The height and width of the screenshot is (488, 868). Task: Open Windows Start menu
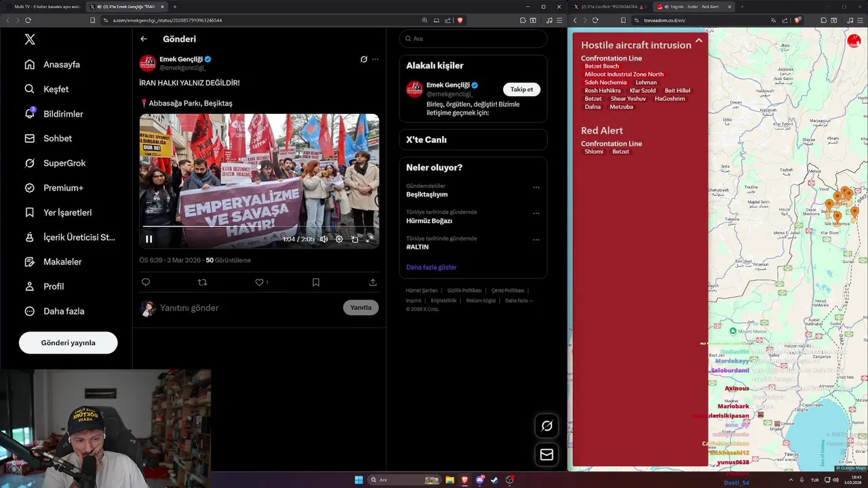coord(359,480)
